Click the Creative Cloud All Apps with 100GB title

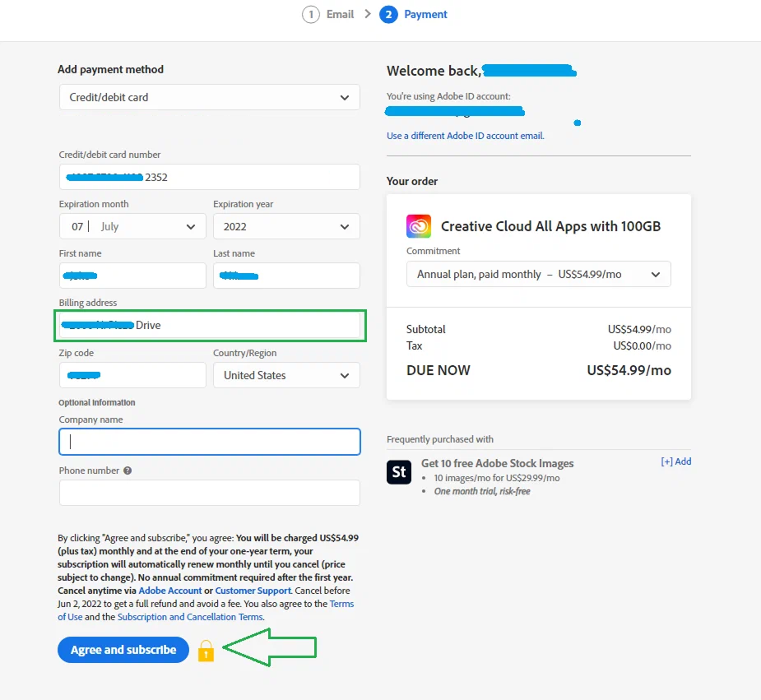click(551, 226)
